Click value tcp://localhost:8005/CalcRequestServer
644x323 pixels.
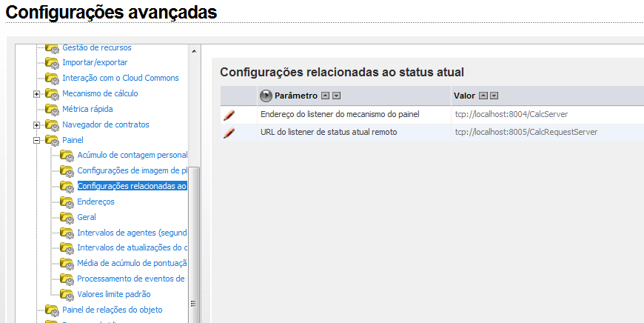pos(526,132)
